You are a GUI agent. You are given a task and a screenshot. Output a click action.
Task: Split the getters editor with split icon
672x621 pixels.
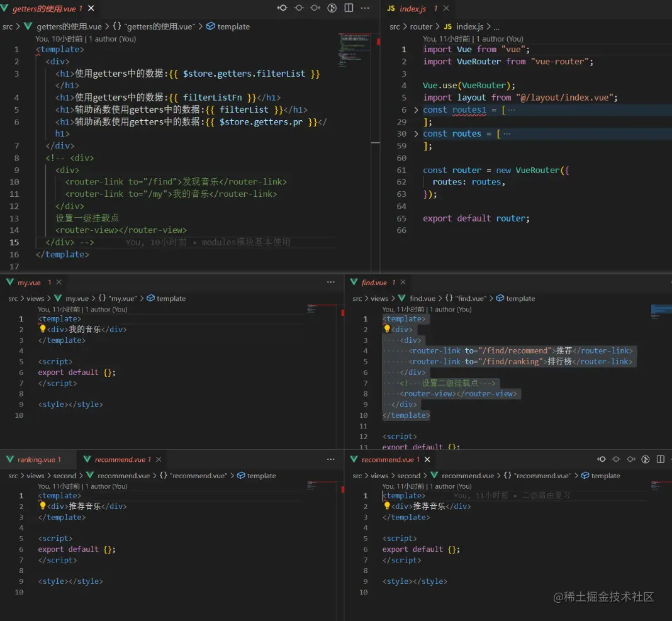pos(349,8)
